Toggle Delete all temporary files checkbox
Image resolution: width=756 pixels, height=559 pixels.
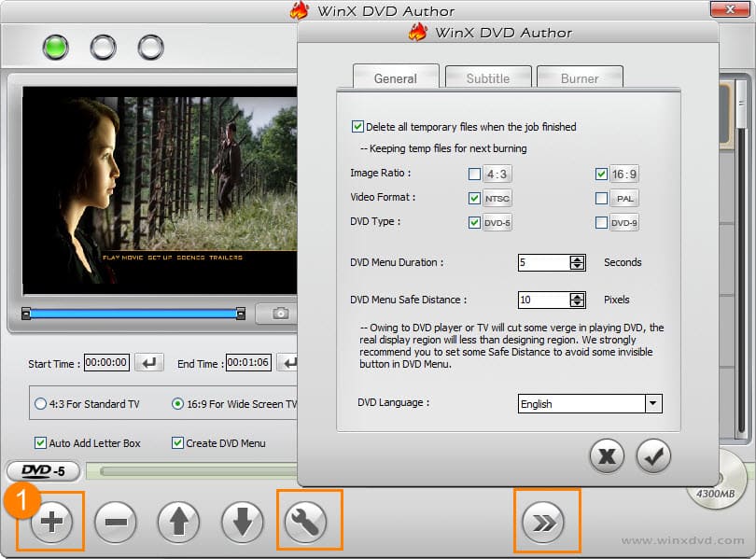click(x=357, y=127)
